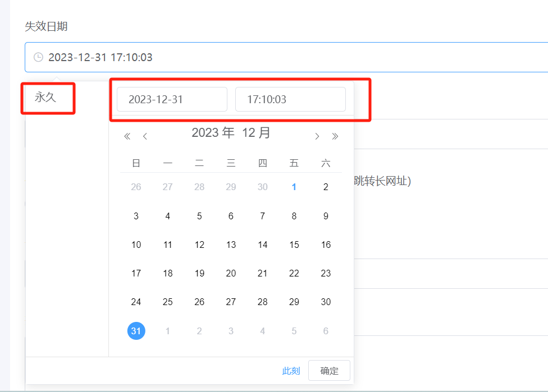Open the month label 12 月

coord(256,133)
